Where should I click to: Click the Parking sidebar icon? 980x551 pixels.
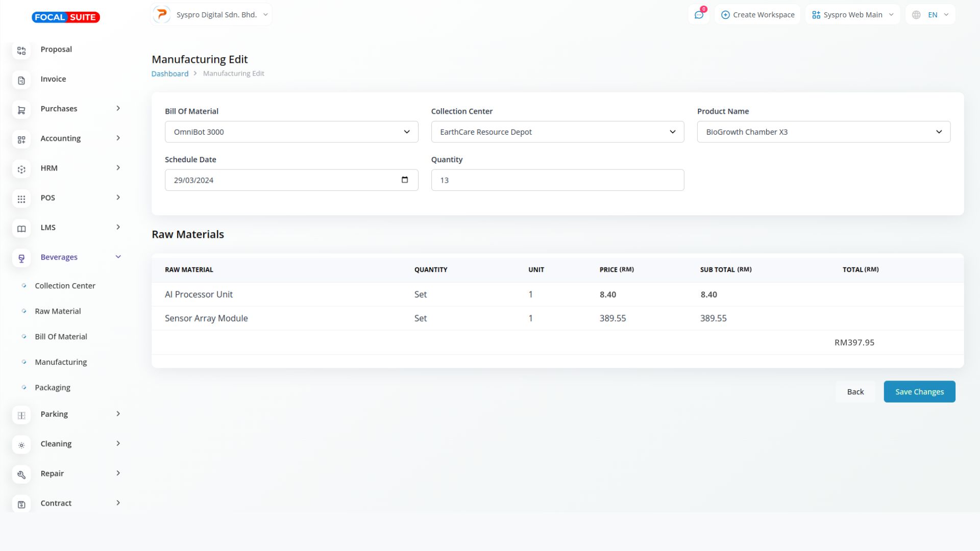[21, 415]
